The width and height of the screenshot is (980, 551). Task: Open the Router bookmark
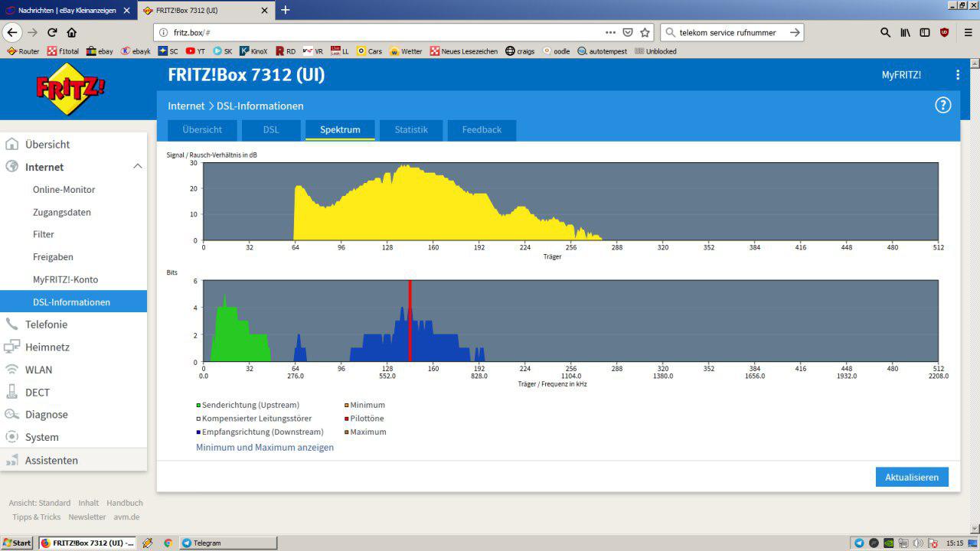23,51
